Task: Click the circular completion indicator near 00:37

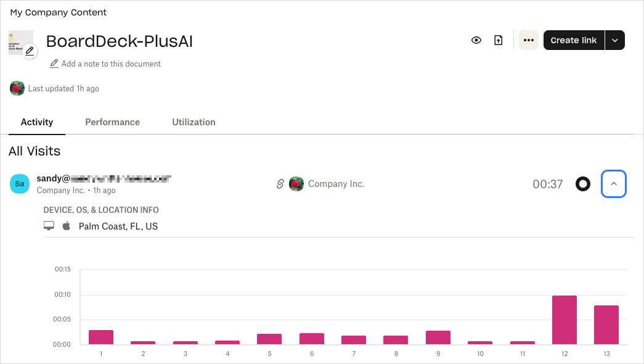Action: 583,184
